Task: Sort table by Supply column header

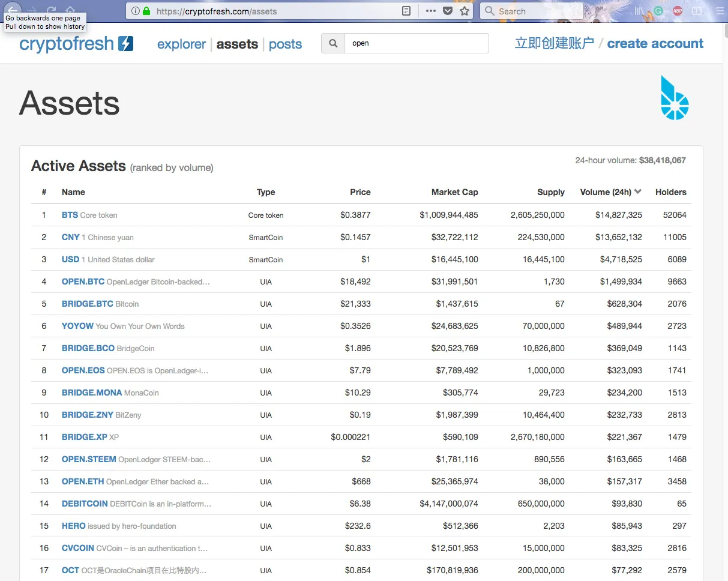Action: [551, 192]
